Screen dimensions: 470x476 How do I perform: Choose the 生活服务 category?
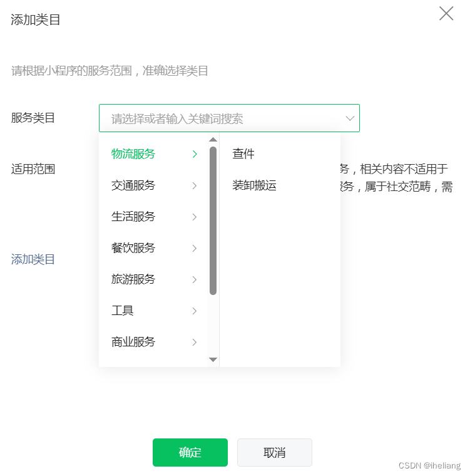[133, 217]
